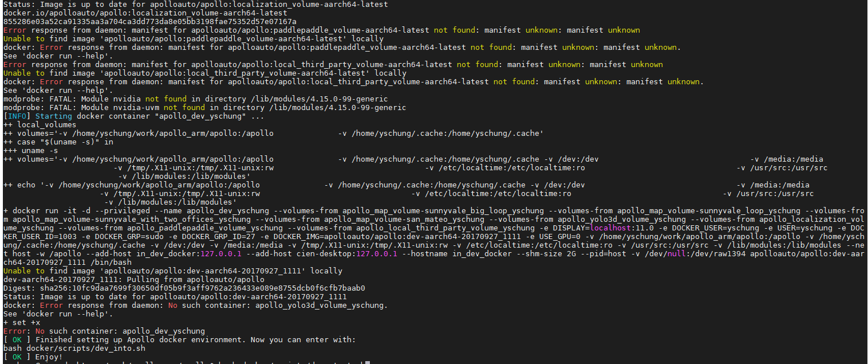Click "Unable to find image" local_third_party_volume line
This screenshot has width=868, height=364.
pyautogui.click(x=204, y=73)
